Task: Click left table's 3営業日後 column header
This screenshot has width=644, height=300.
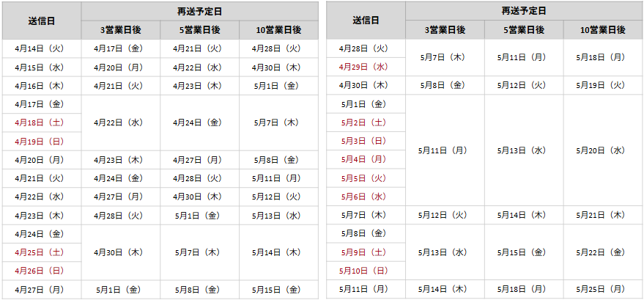Action: pyautogui.click(x=120, y=29)
